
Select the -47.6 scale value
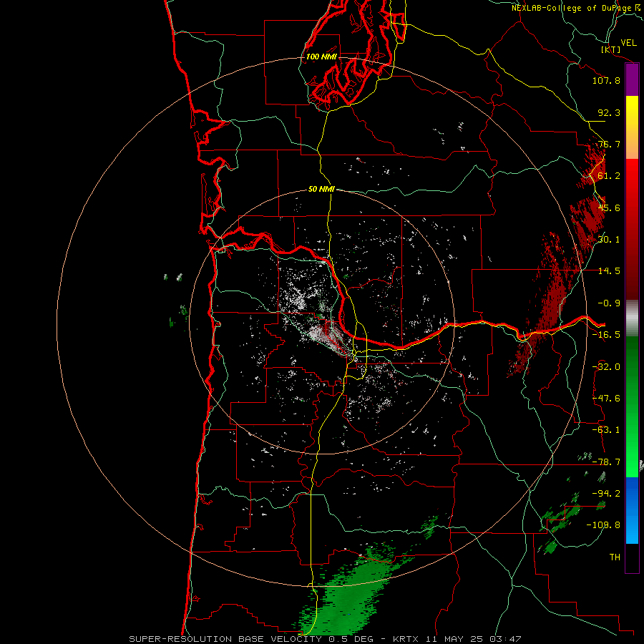(x=606, y=399)
